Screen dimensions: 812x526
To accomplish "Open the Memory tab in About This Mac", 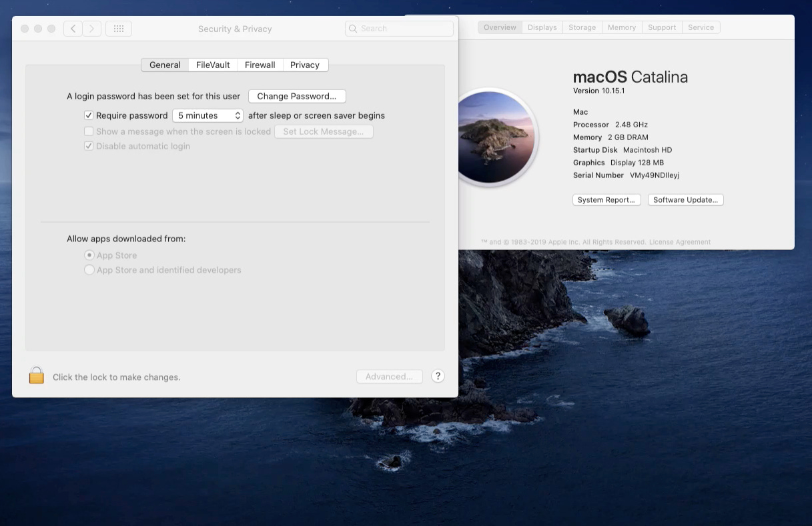I will 622,27.
